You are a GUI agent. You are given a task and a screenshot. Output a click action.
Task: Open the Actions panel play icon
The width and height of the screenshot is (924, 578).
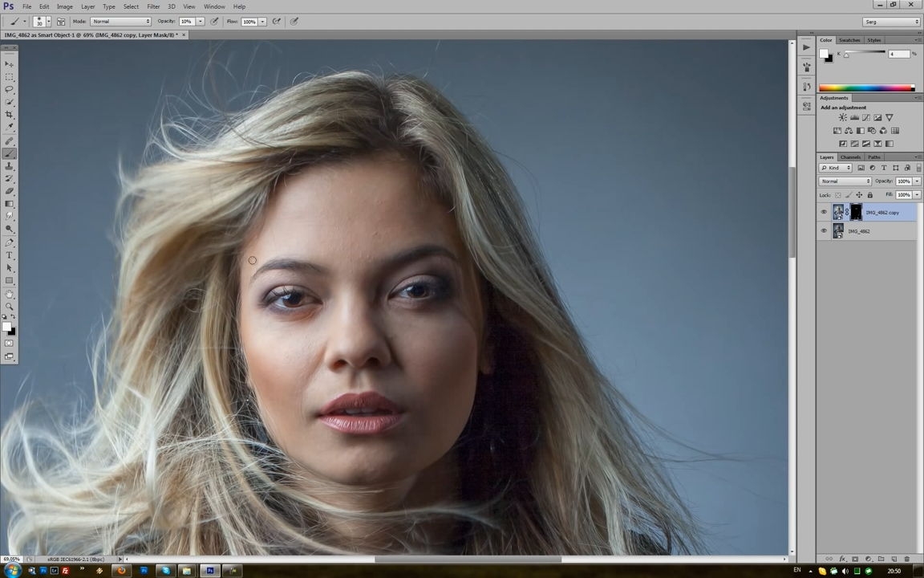tap(806, 47)
